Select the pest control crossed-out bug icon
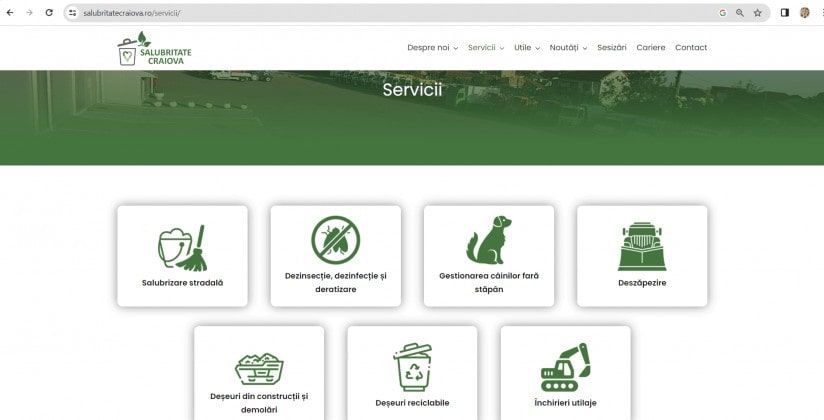 (x=335, y=241)
